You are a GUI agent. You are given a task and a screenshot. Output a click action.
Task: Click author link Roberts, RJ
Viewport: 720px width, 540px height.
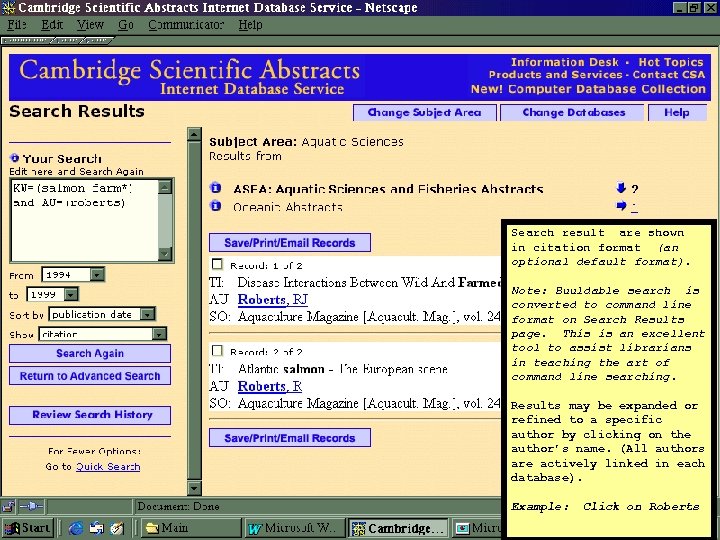click(x=273, y=299)
